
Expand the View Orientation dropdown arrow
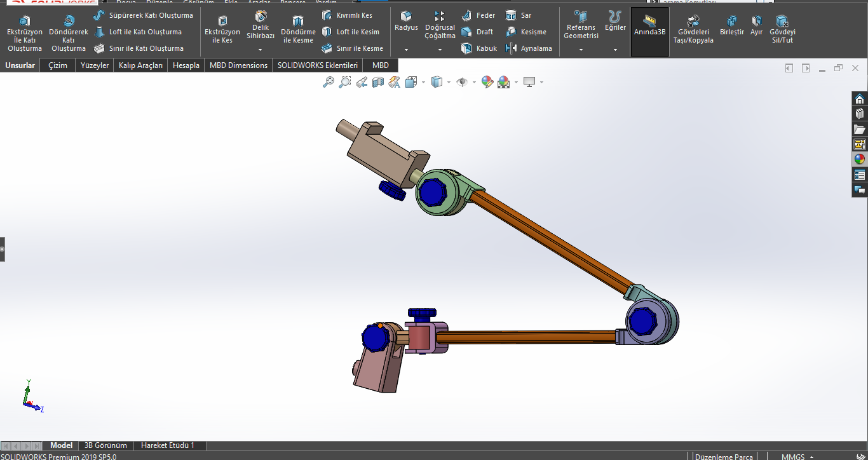pos(423,82)
